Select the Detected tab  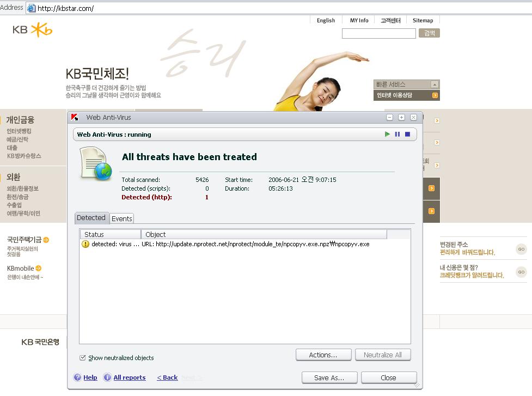[91, 218]
